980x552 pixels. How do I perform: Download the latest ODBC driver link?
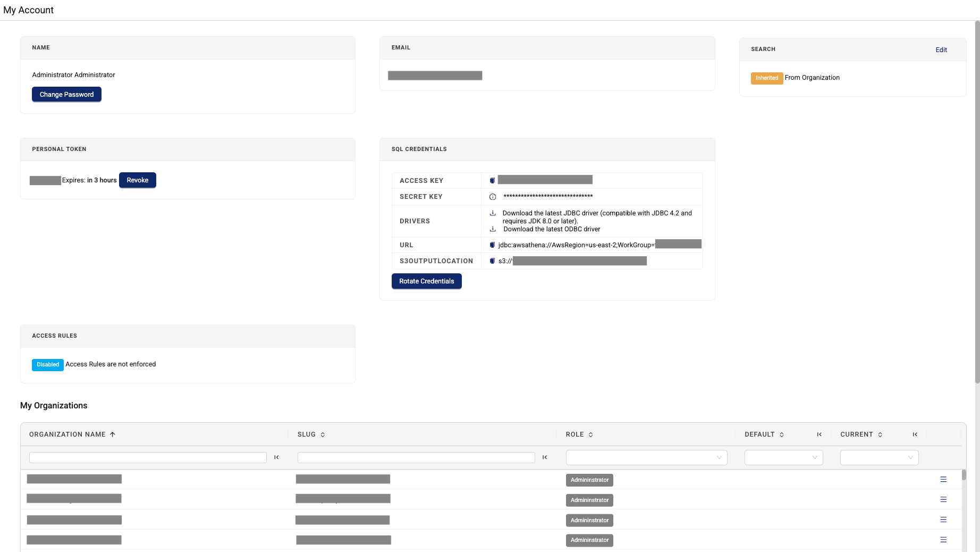click(552, 229)
